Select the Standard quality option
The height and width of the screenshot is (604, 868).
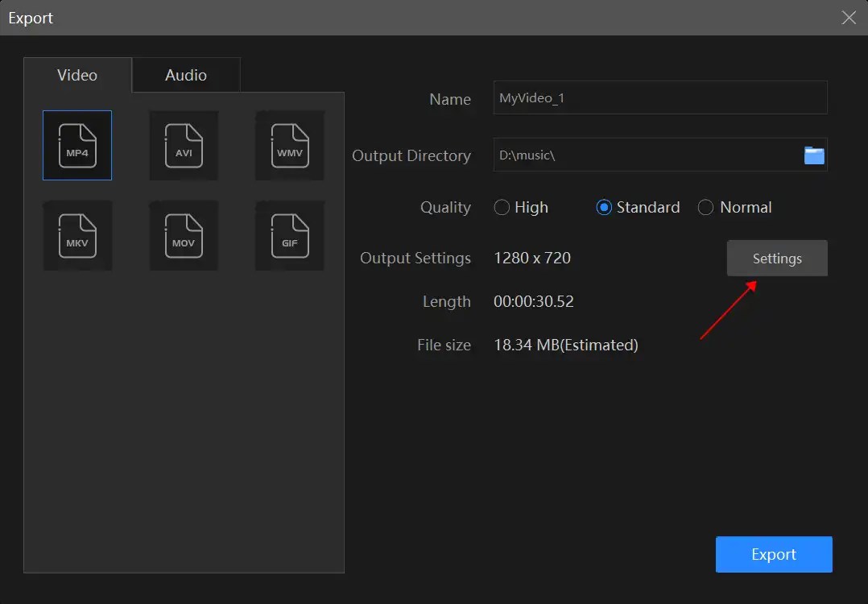click(603, 207)
